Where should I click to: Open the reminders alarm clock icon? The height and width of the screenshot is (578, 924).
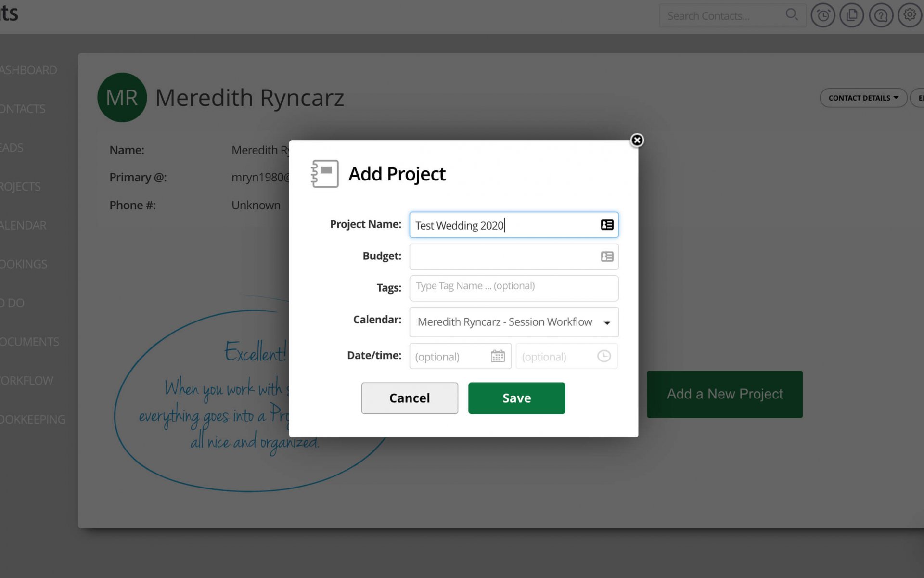[823, 15]
